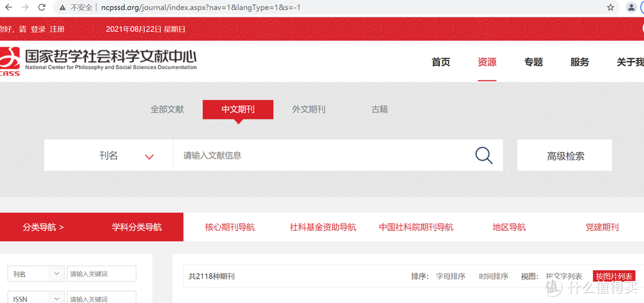Reload the page with refresh icon
This screenshot has width=644, height=303.
click(x=42, y=7)
